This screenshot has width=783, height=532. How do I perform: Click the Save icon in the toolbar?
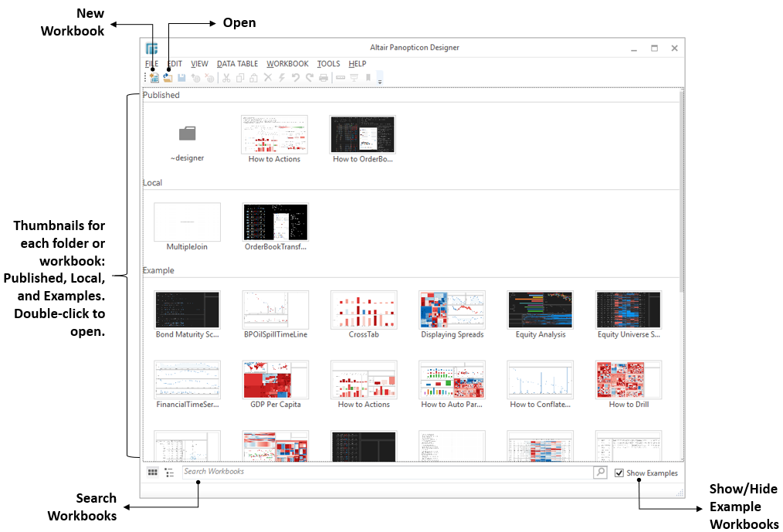pos(181,78)
